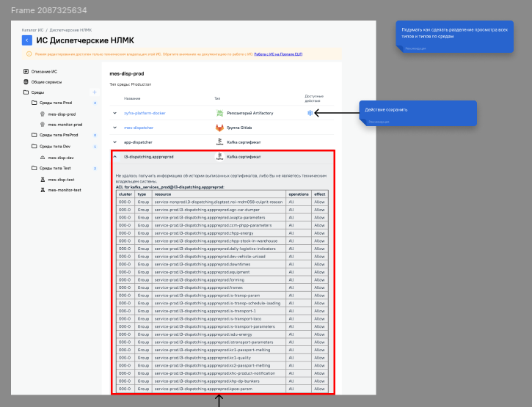Select Среды типа PreProd folder

tap(59, 136)
